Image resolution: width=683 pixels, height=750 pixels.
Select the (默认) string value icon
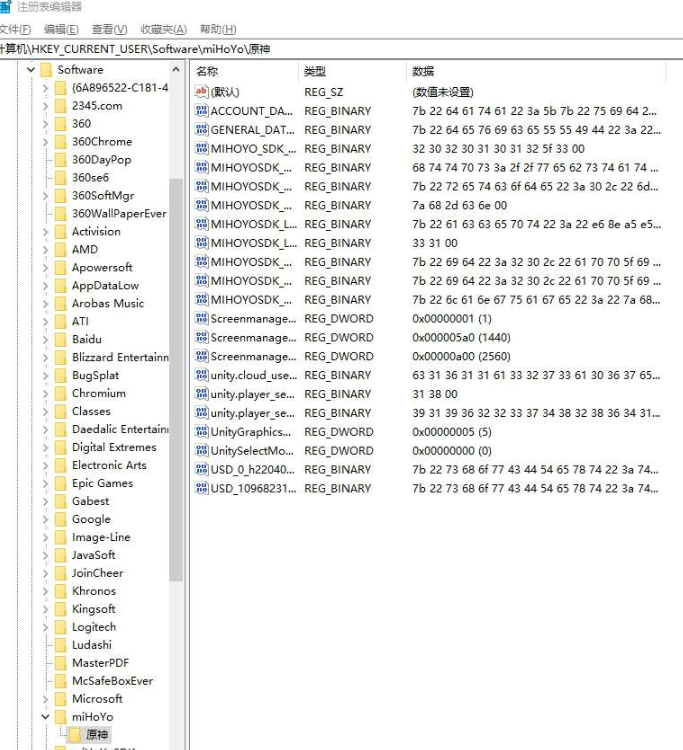coord(202,92)
